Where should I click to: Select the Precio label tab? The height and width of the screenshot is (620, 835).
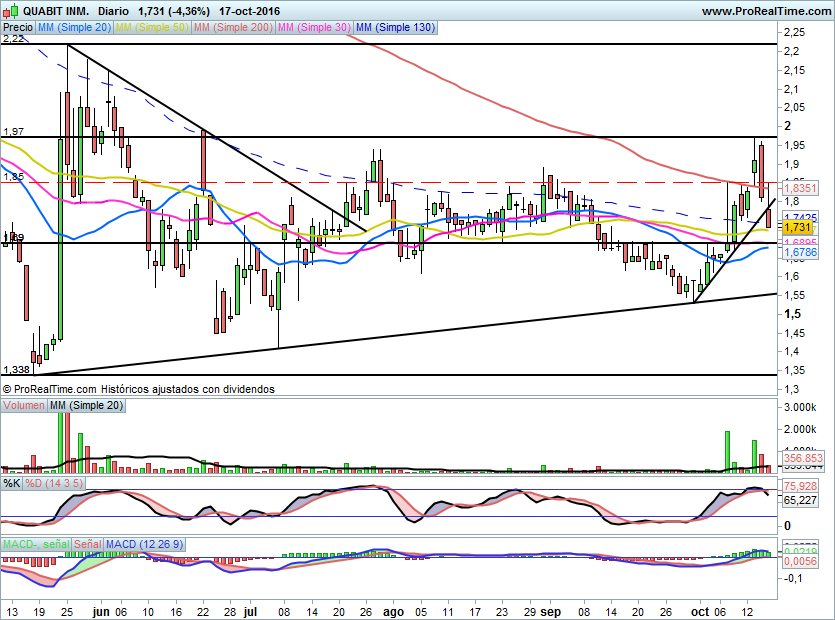(x=18, y=28)
